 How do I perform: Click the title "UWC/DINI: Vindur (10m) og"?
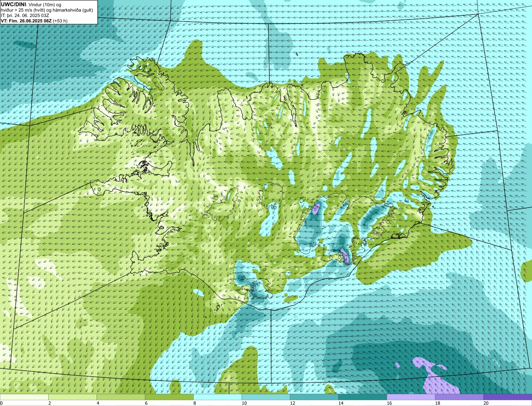(x=31, y=4)
